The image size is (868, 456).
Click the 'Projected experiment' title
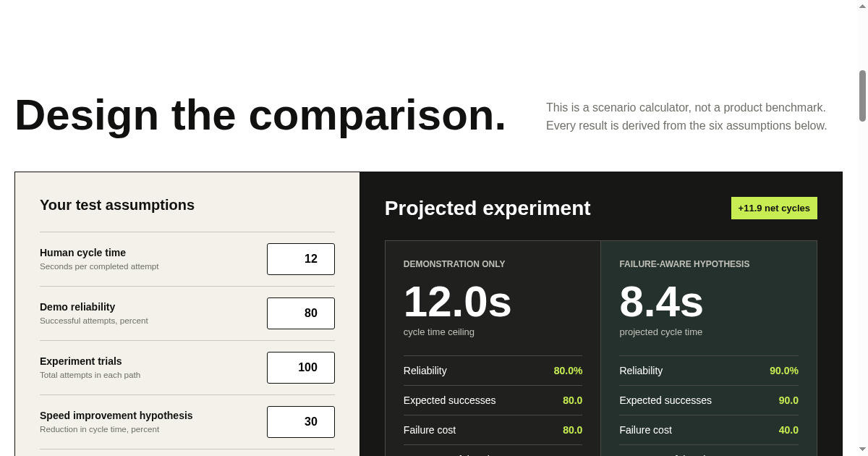(x=488, y=208)
